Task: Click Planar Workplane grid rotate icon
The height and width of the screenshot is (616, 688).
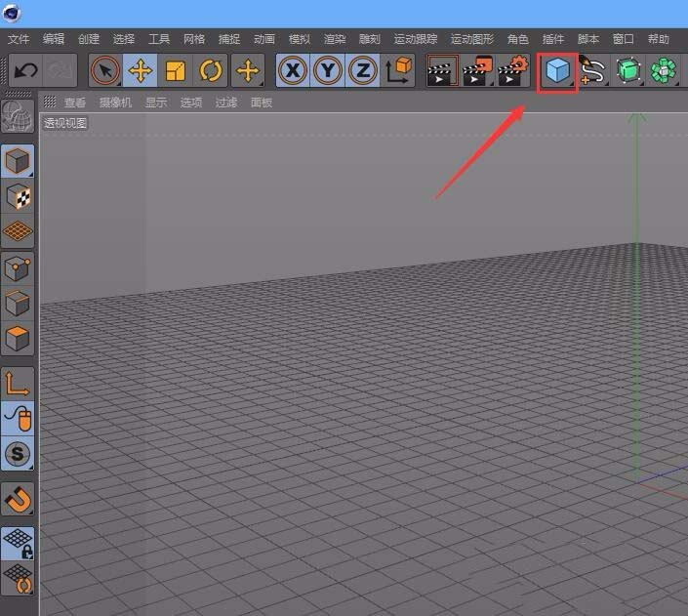Action: click(18, 579)
